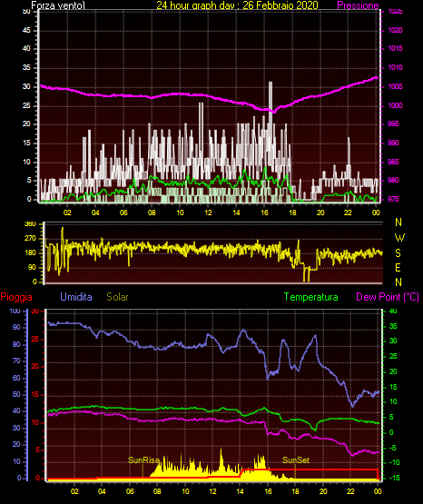Viewport: 423px width, 504px height.
Task: Click the green '-5' temperature axis value
Action: 393,448
